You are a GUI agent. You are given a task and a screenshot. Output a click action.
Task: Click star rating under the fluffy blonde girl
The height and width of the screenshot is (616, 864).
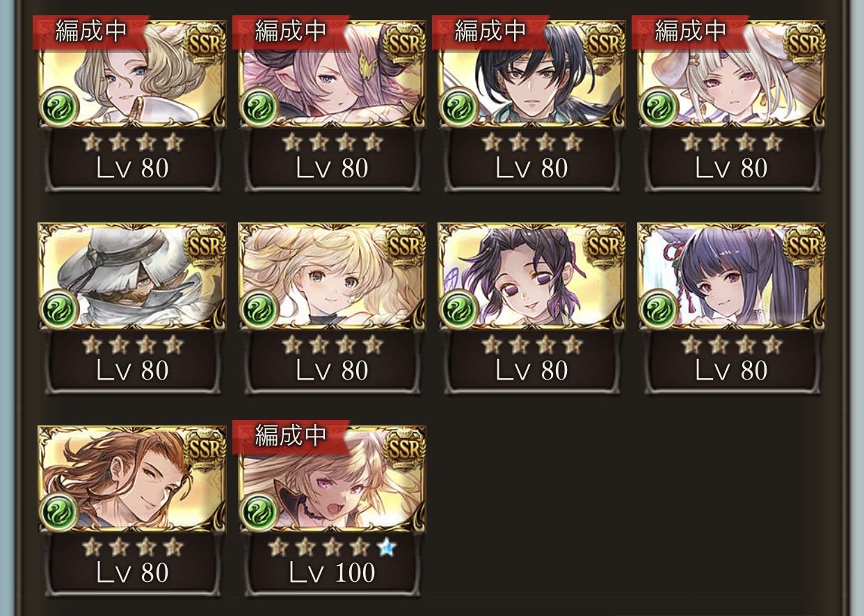coord(332,345)
